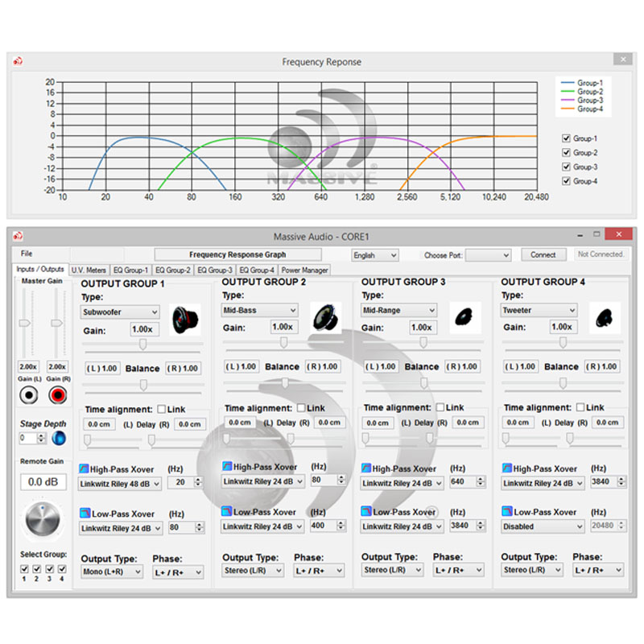This screenshot has width=644, height=644.
Task: Open the Disabled Low-Pass Xover dropdown
Action: click(542, 526)
